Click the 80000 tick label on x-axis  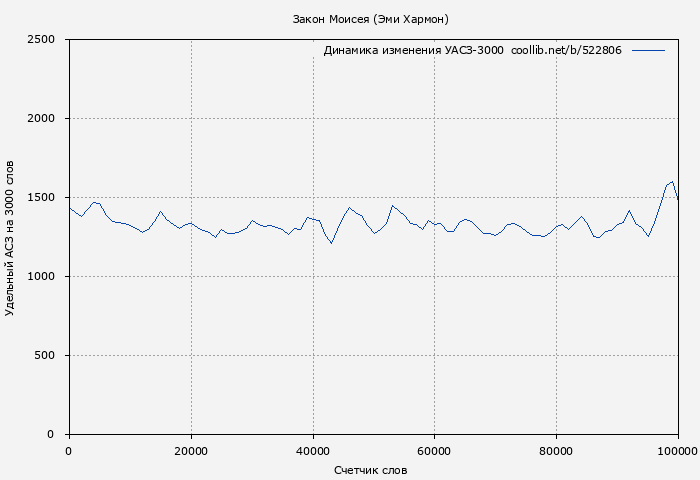556,451
